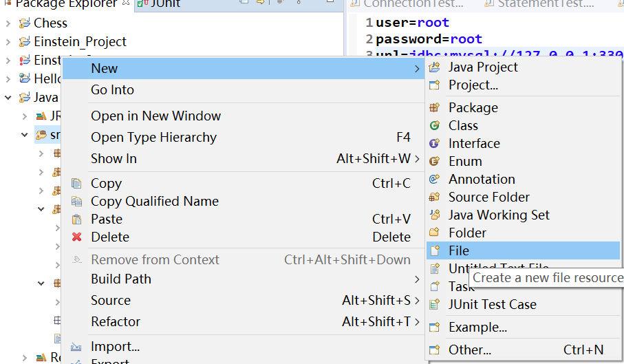Image resolution: width=624 pixels, height=364 pixels.
Task: Collapse the src folder node
Action: (x=25, y=135)
